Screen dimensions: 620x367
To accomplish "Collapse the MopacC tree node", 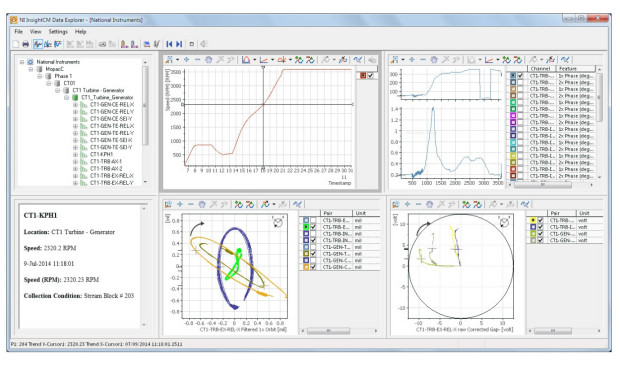I will coord(31,69).
